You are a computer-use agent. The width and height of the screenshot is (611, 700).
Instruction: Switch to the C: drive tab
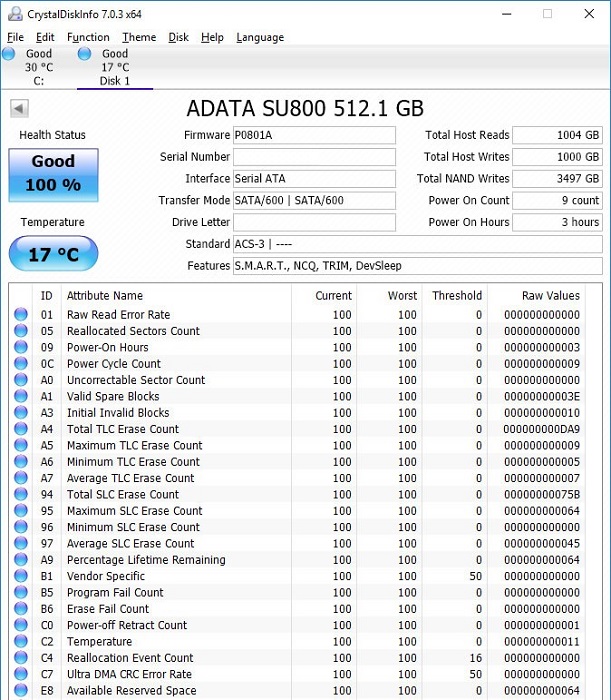pos(38,67)
